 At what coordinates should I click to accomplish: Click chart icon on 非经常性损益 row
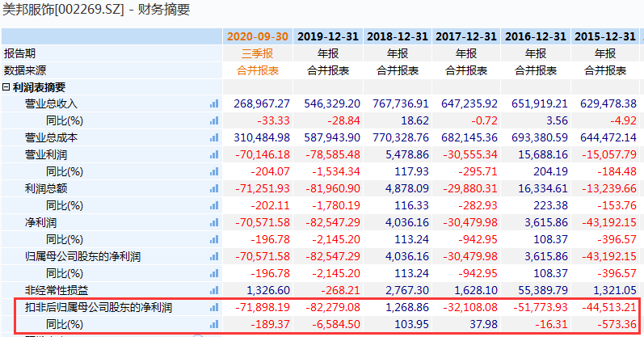(x=214, y=290)
